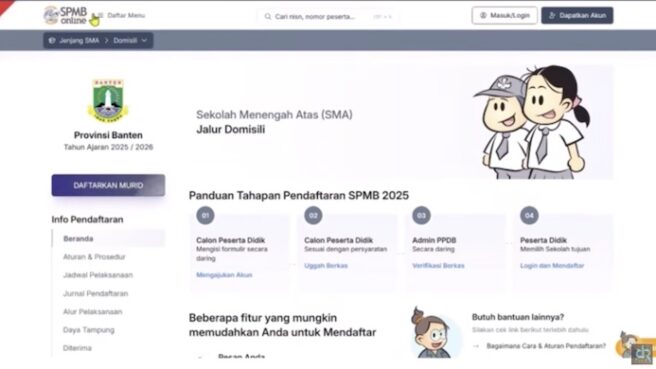Click step 02 circle badge

[313, 215]
